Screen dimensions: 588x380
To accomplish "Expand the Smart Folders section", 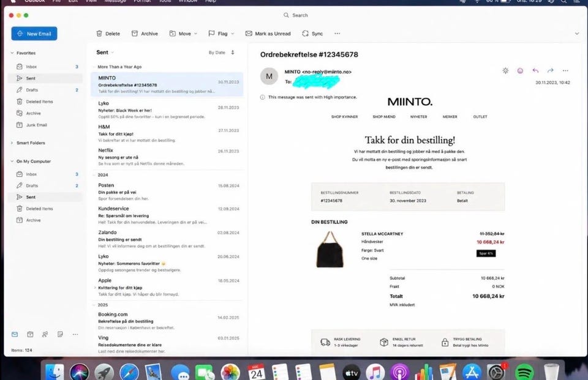I will (x=12, y=143).
